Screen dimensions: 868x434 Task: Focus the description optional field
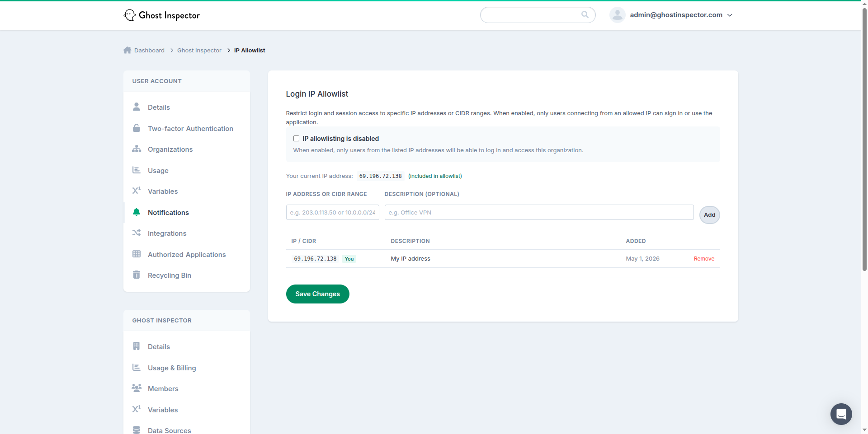(539, 212)
